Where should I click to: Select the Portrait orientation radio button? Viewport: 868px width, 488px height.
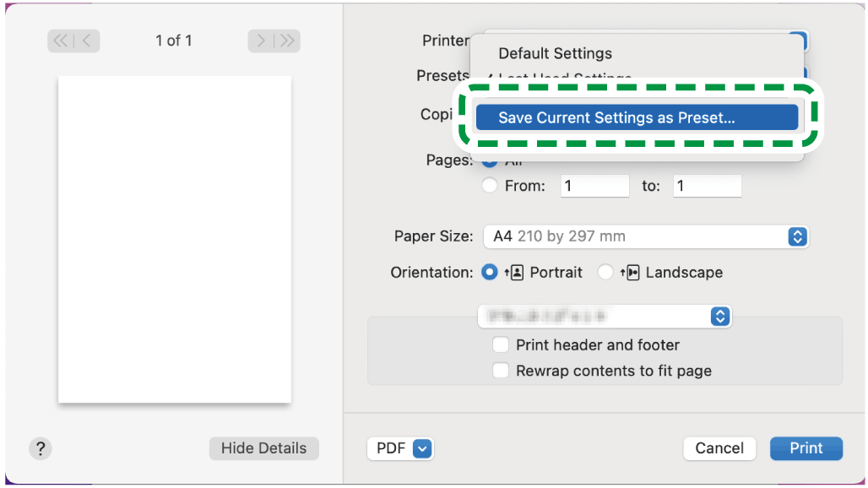pyautogui.click(x=489, y=273)
